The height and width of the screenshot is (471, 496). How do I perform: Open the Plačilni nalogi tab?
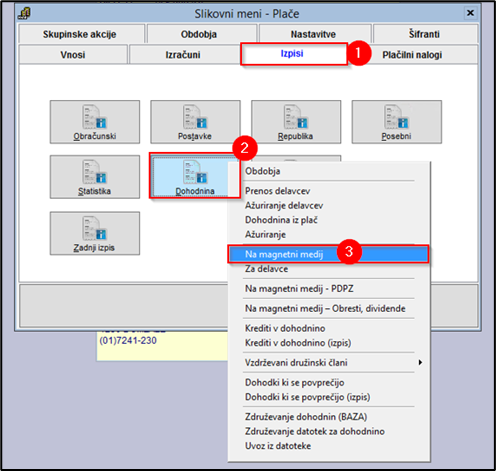412,54
